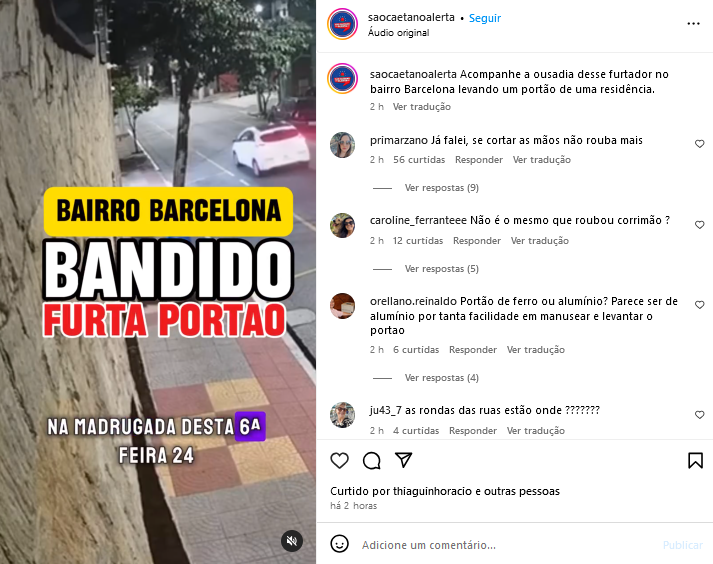Like ju43_7's comment
The width and height of the screenshot is (713, 564).
pyautogui.click(x=699, y=415)
